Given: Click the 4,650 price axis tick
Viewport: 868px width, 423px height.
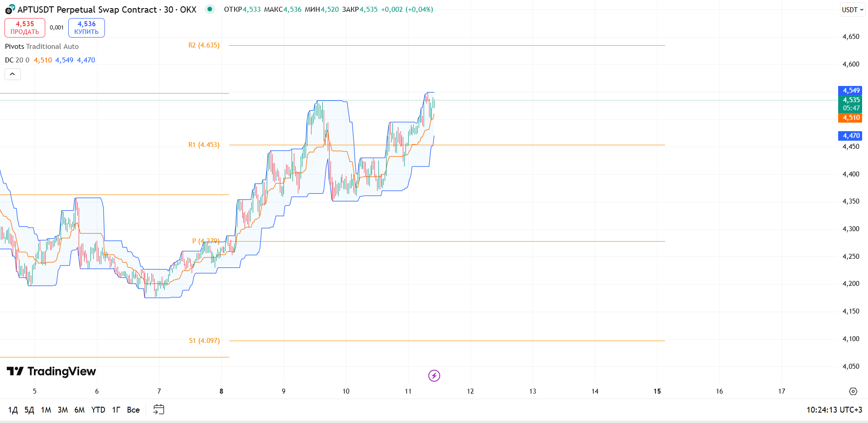Looking at the screenshot, I should click(x=851, y=37).
